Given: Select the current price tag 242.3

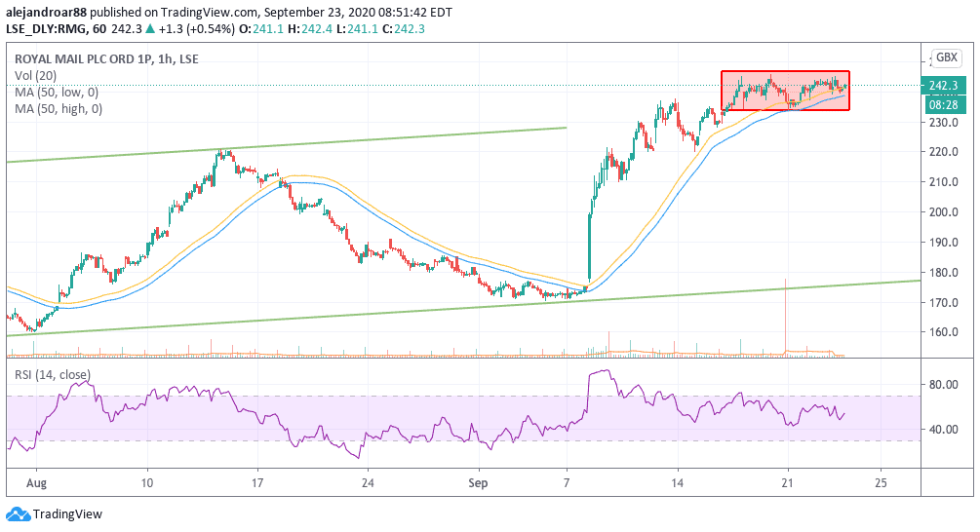Looking at the screenshot, I should pyautogui.click(x=943, y=86).
